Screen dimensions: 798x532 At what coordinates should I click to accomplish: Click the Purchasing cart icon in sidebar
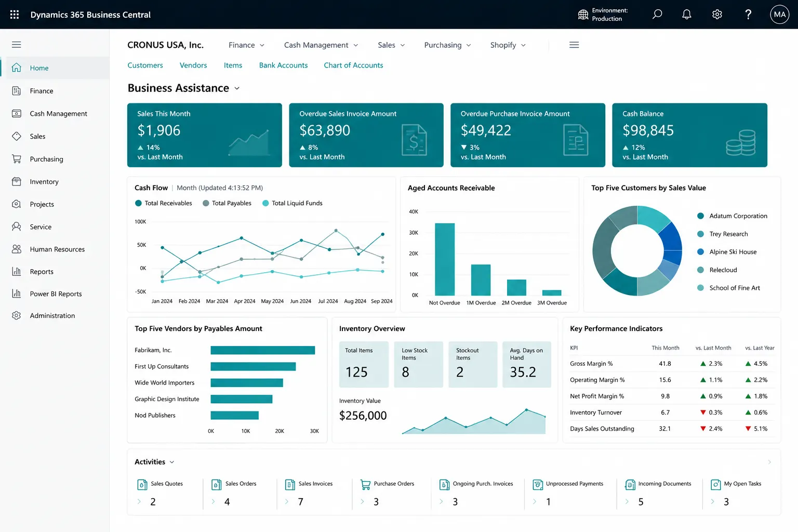pyautogui.click(x=17, y=159)
